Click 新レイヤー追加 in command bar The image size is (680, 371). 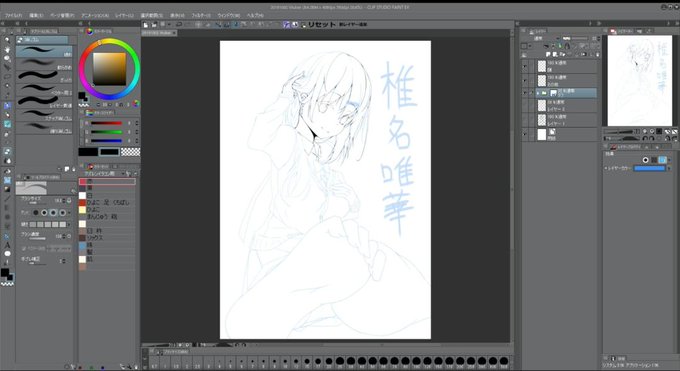[353, 25]
